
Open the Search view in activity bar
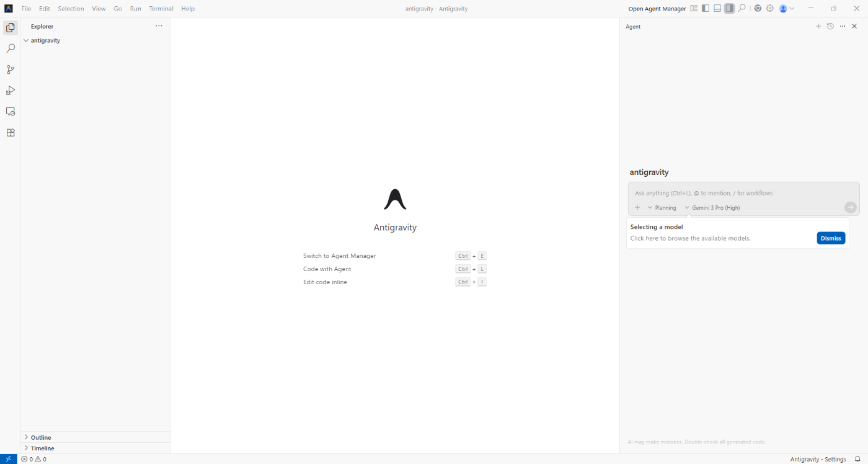11,48
